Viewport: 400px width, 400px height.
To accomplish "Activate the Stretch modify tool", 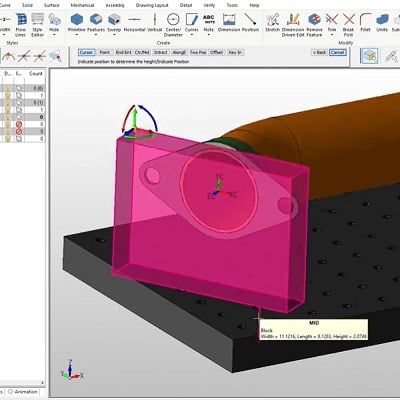I will [x=272, y=23].
